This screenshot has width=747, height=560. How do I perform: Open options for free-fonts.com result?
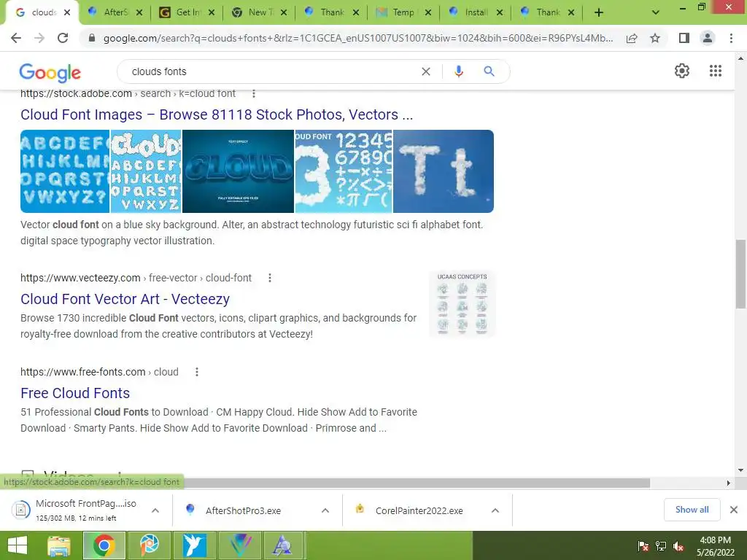click(x=197, y=372)
